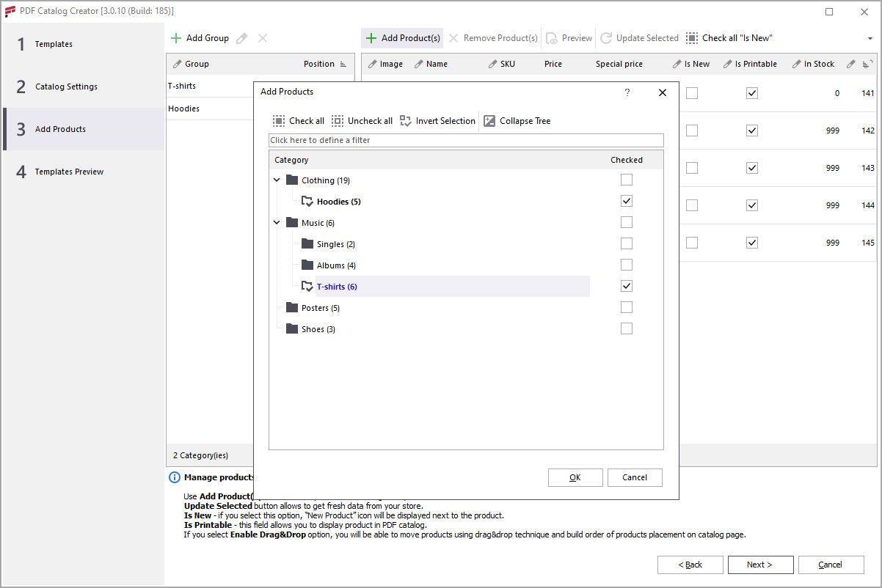Uncheck the Hoodies category checkbox
The height and width of the screenshot is (588, 882).
point(626,200)
